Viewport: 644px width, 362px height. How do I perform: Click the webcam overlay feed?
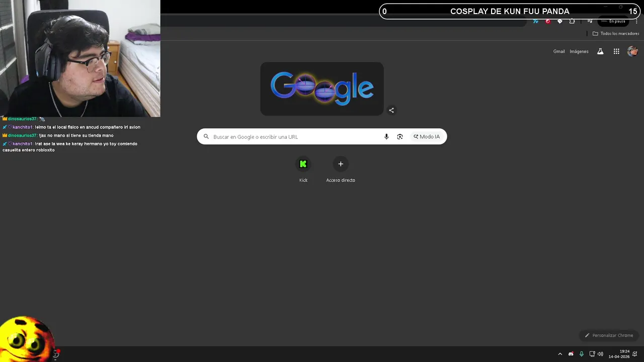(x=80, y=58)
